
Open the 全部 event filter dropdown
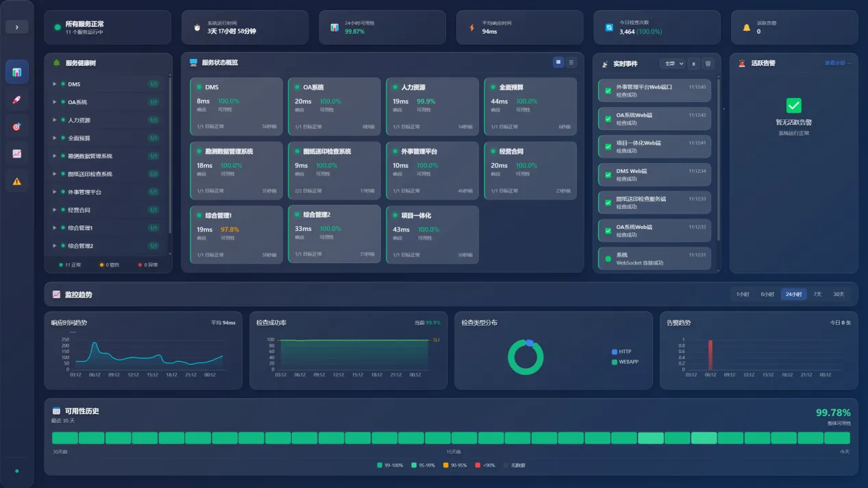point(672,64)
